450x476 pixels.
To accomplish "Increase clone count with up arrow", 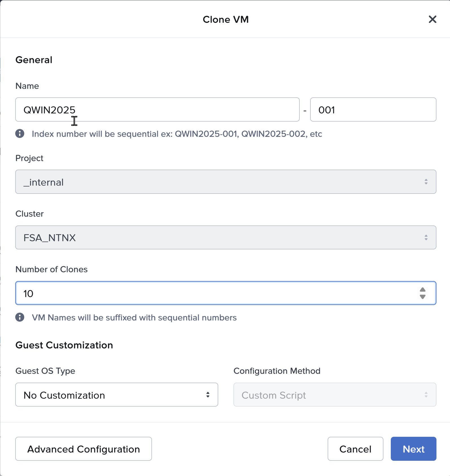I will pos(422,290).
